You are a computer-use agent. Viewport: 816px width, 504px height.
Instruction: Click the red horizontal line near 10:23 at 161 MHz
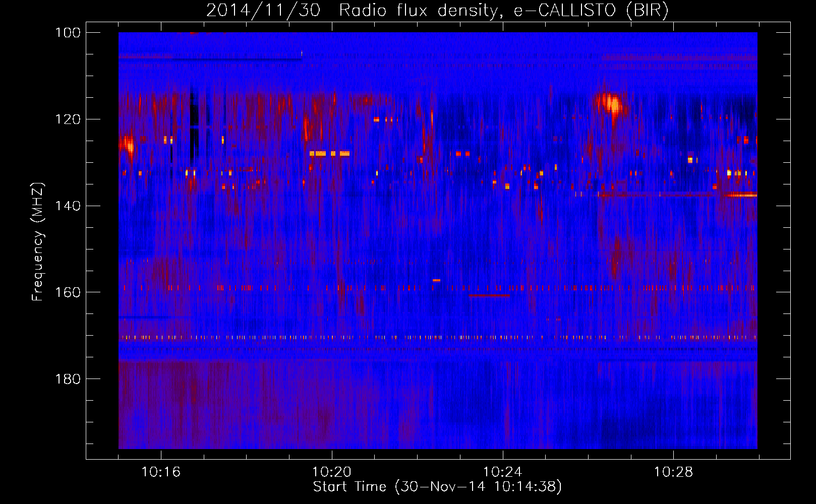489,295
